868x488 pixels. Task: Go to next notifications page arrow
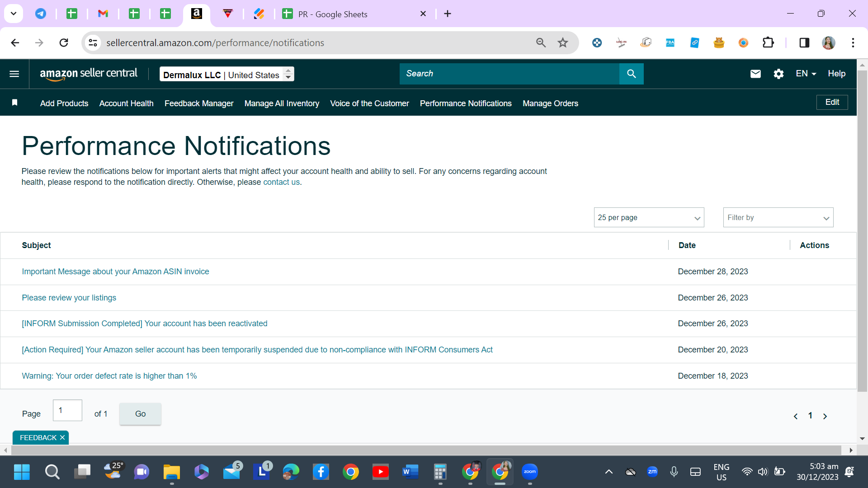825,416
